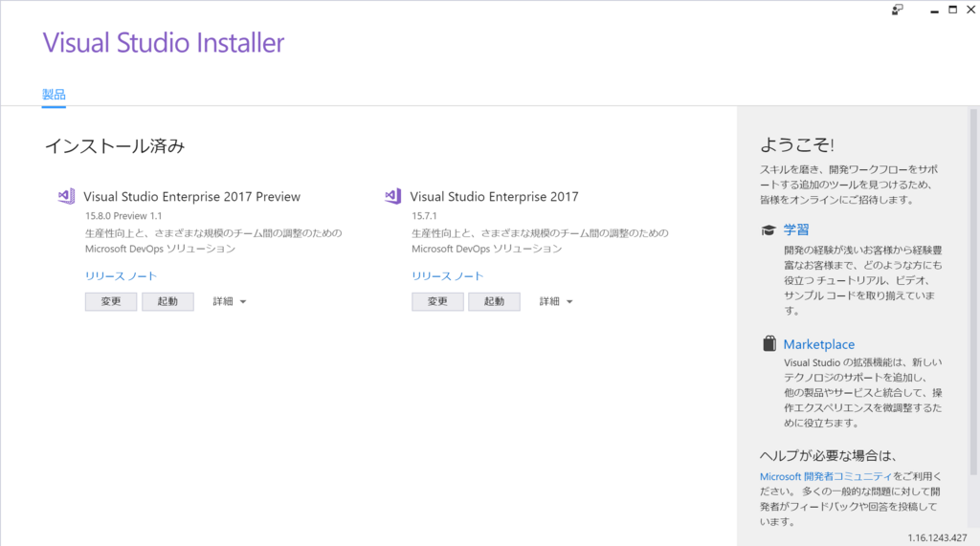The height and width of the screenshot is (546, 980).
Task: Click 起動 for Enterprise 2017 Preview
Action: (x=167, y=301)
